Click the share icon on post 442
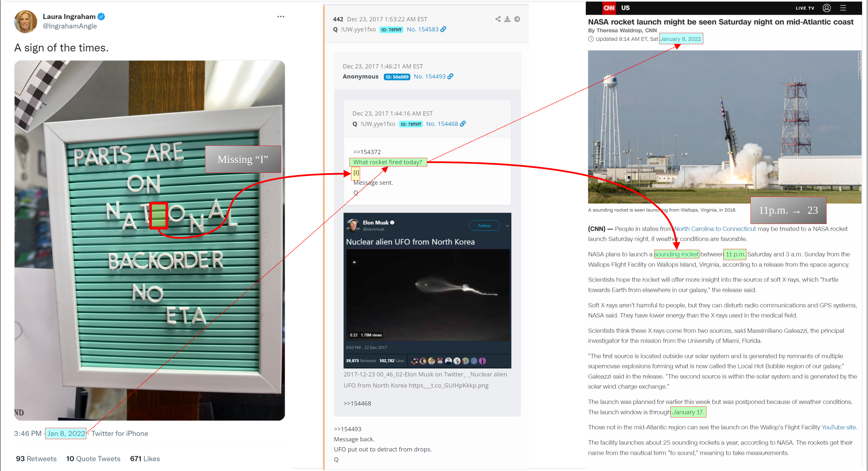This screenshot has height=471, width=868. pyautogui.click(x=498, y=19)
